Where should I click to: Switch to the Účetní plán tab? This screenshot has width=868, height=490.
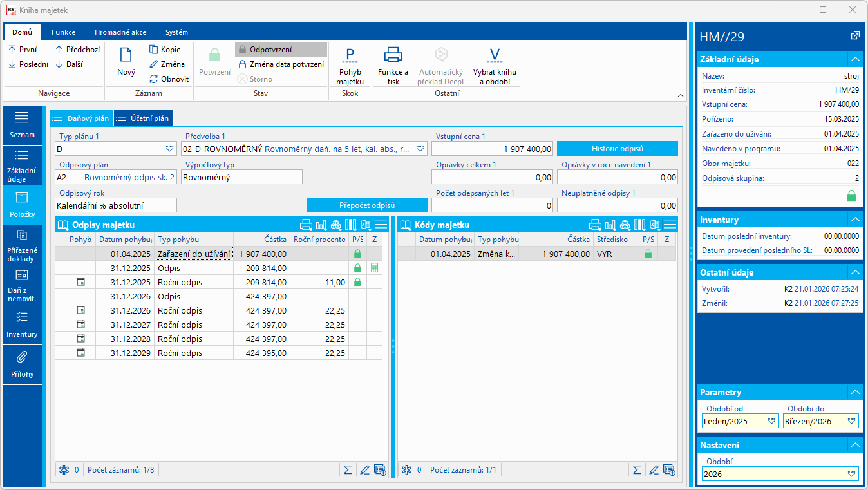(x=143, y=118)
